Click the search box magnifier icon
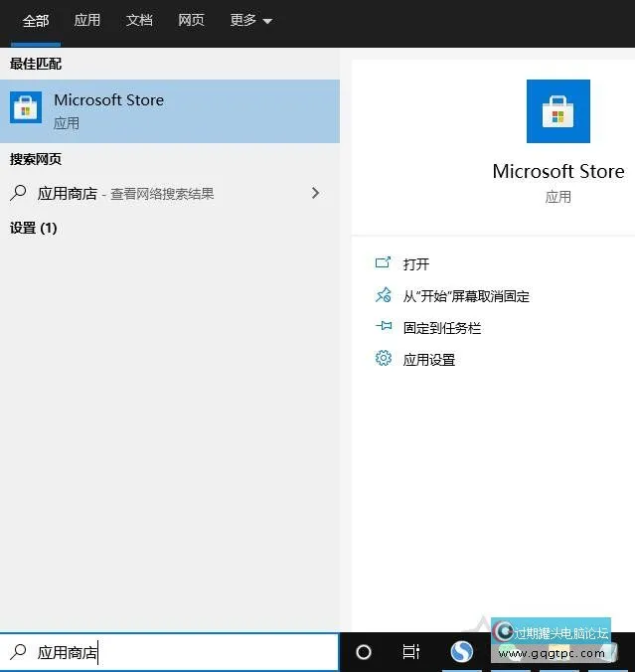 (18, 652)
